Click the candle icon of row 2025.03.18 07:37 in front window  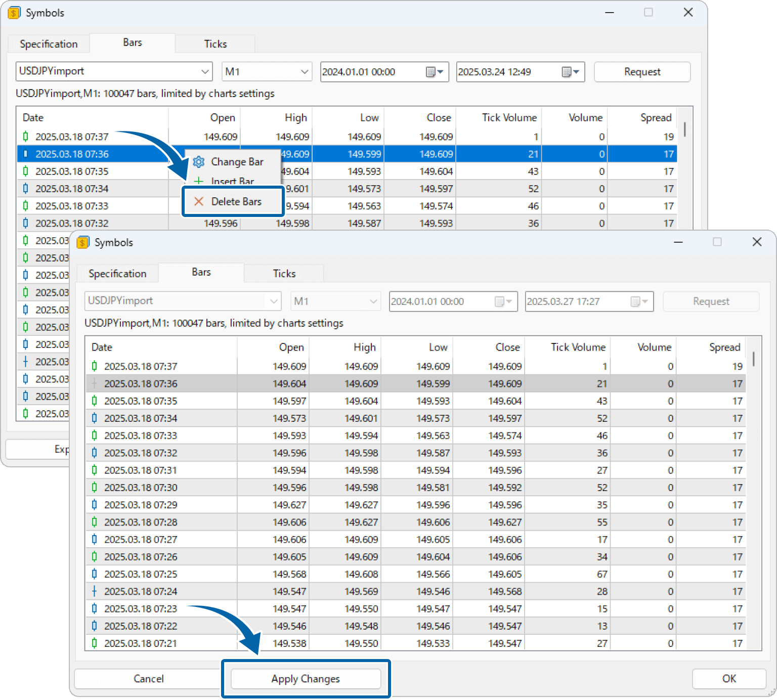tap(94, 366)
